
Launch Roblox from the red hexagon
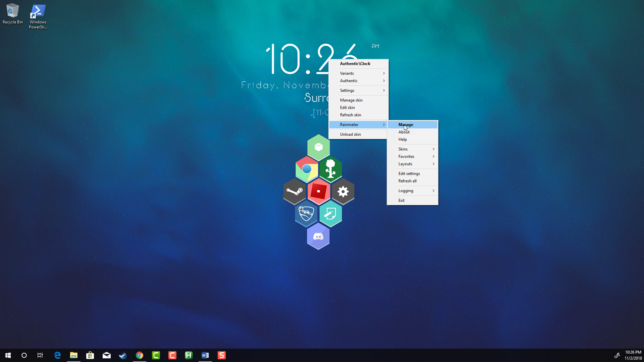(319, 191)
